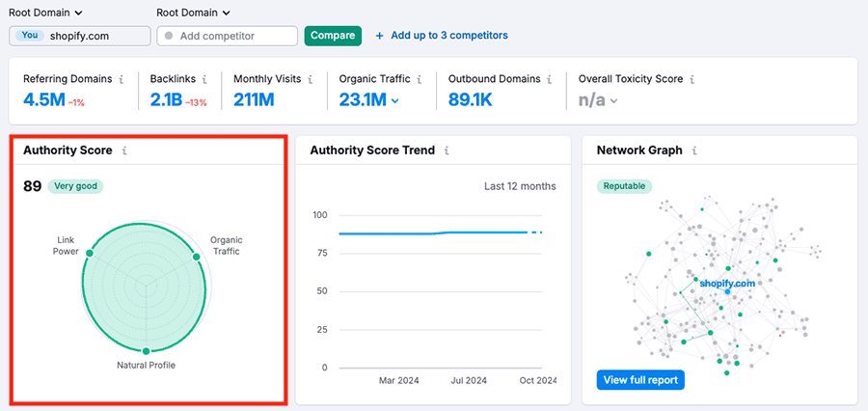This screenshot has height=411, width=868.
Task: Click the You tag in domain field
Action: 30,36
